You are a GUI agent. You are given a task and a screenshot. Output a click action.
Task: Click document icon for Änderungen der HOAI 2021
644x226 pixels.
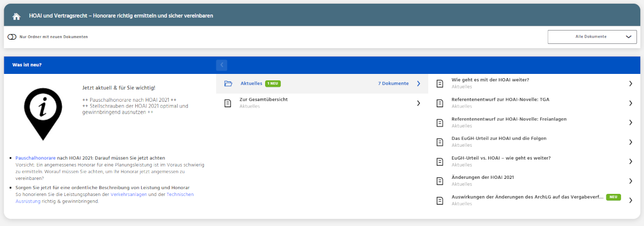tap(440, 181)
